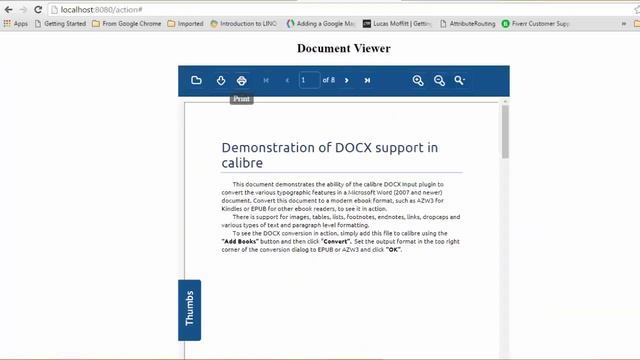Click the localhost address bar
Image resolution: width=640 pixels, height=360 pixels.
(341, 9)
